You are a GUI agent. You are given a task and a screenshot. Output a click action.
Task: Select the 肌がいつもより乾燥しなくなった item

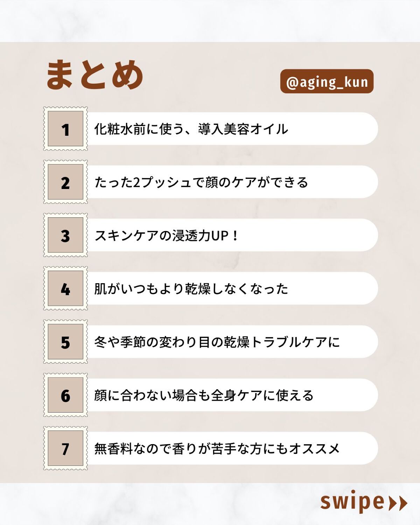pos(191,289)
